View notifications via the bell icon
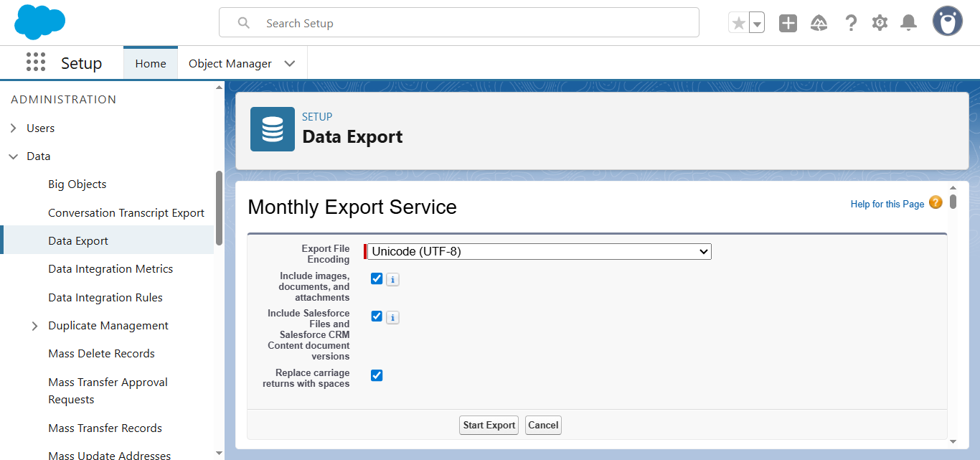This screenshot has height=460, width=980. [x=908, y=23]
